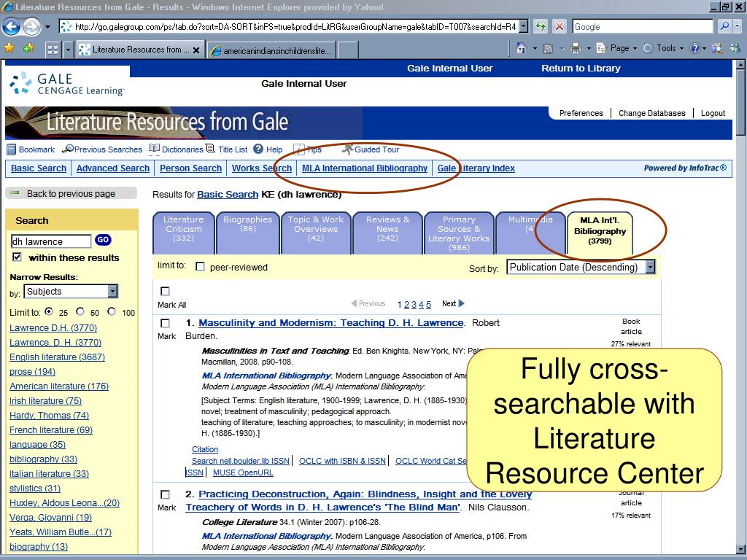
Task: Open MUSE OpenURL link
Action: (243, 472)
